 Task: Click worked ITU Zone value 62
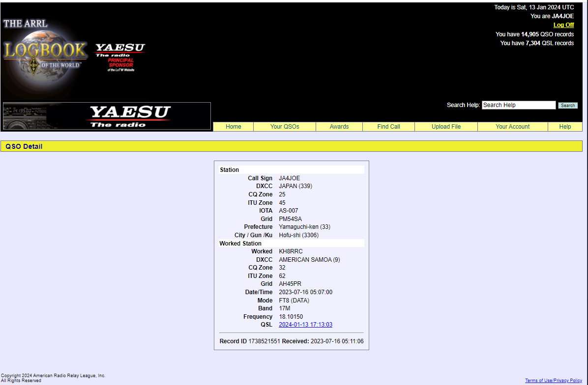282,276
